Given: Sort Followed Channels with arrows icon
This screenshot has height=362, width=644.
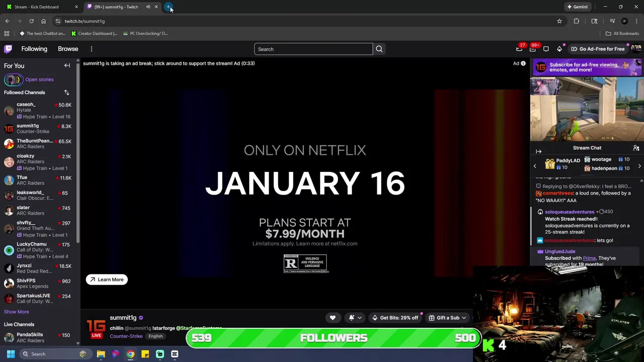Looking at the screenshot, I should pos(66,93).
